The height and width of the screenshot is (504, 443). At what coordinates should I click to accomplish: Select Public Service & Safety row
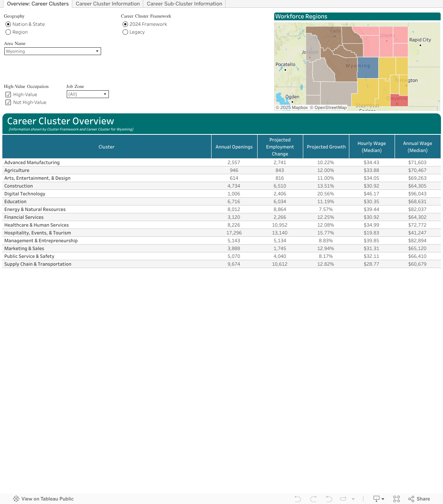[221, 256]
